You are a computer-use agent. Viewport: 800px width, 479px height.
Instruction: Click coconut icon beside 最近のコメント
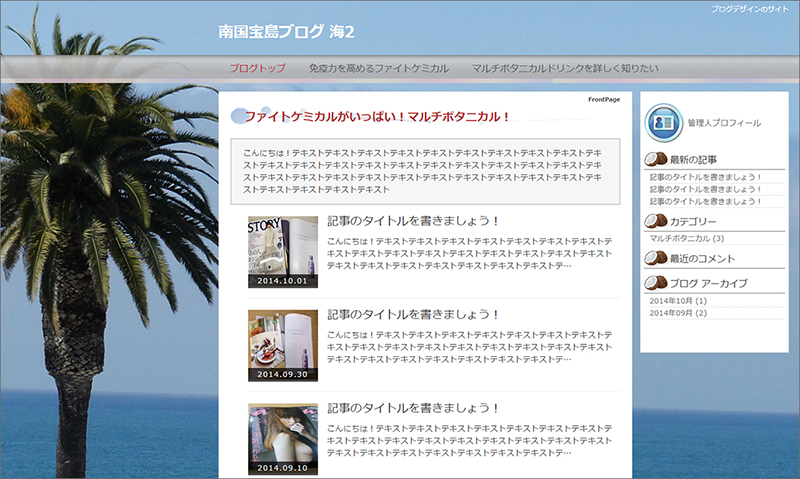coord(656,258)
